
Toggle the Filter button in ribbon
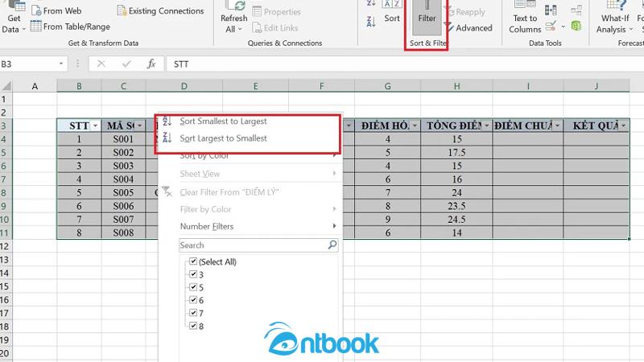[427, 17]
